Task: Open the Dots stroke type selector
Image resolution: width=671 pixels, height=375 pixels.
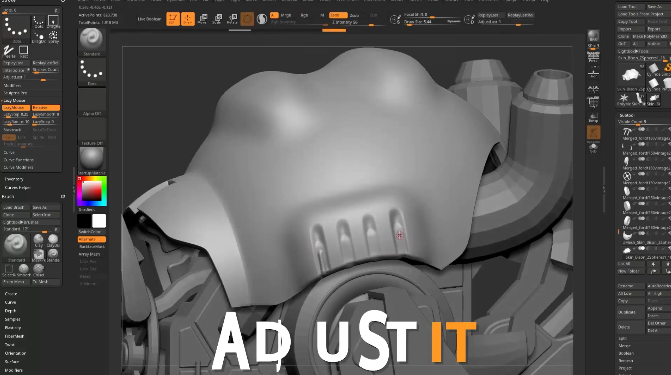Action: (92, 72)
